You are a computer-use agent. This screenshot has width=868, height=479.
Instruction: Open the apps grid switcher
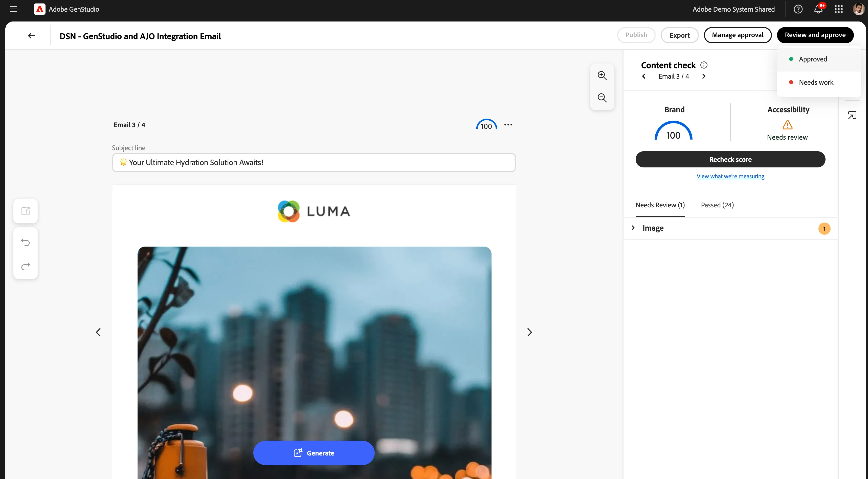839,9
